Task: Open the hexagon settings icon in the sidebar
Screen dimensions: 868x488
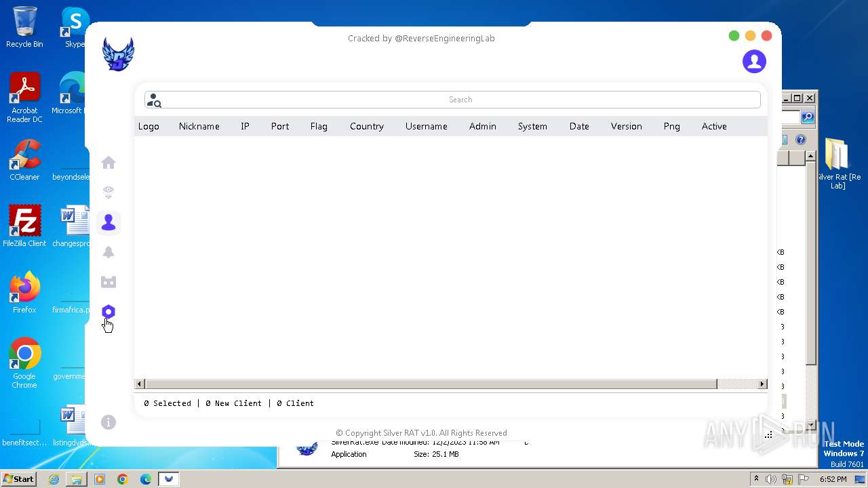Action: click(x=108, y=312)
